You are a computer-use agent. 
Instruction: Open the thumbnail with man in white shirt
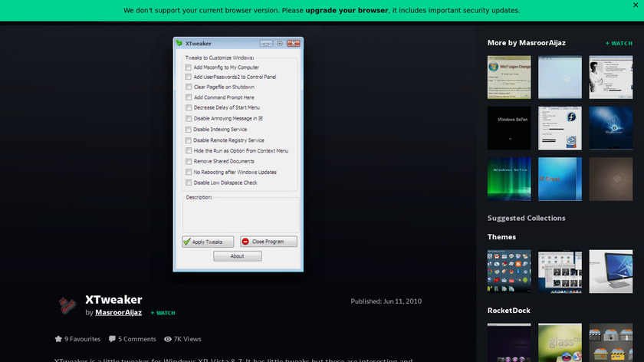(x=611, y=77)
